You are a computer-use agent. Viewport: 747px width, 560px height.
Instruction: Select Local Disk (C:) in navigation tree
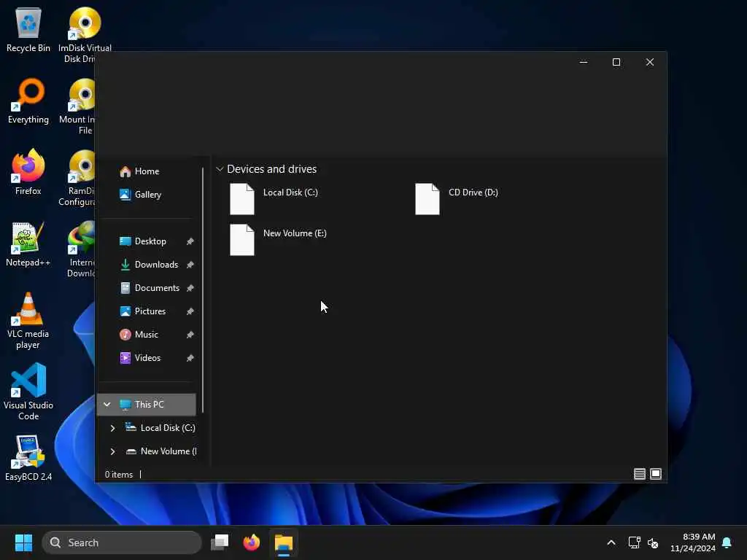160,428
